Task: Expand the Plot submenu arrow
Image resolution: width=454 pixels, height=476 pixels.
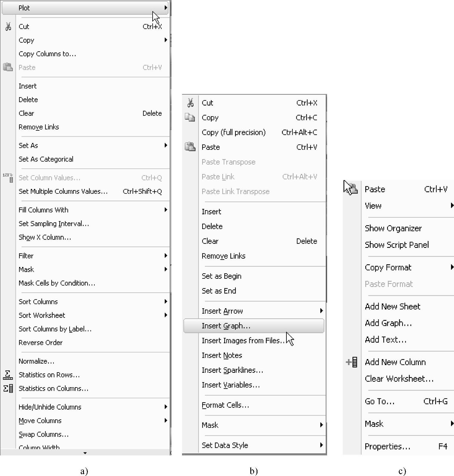Action: 166,7
